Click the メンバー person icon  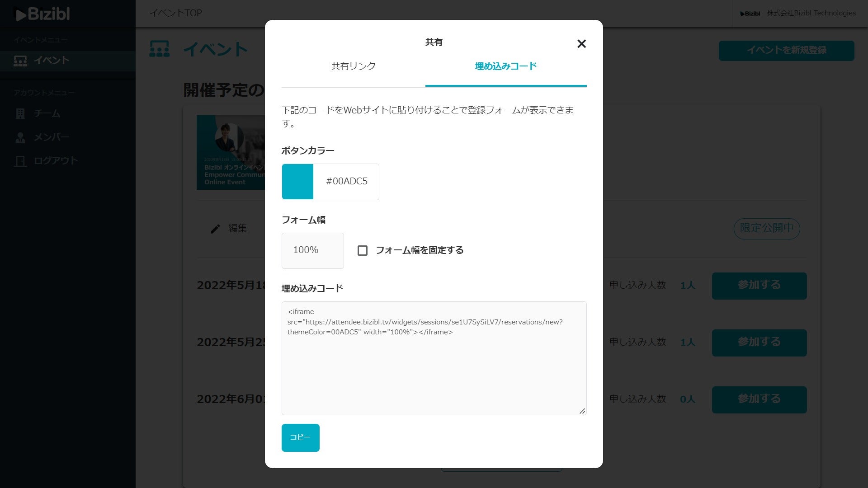20,137
